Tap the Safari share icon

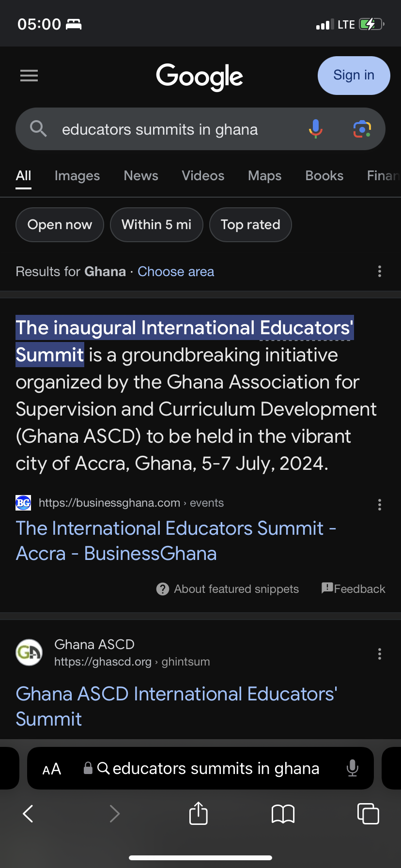pos(198,813)
